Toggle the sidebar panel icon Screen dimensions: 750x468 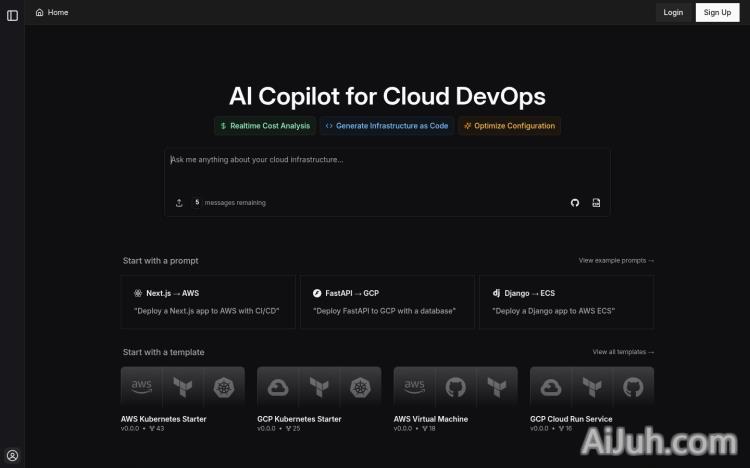click(12, 15)
